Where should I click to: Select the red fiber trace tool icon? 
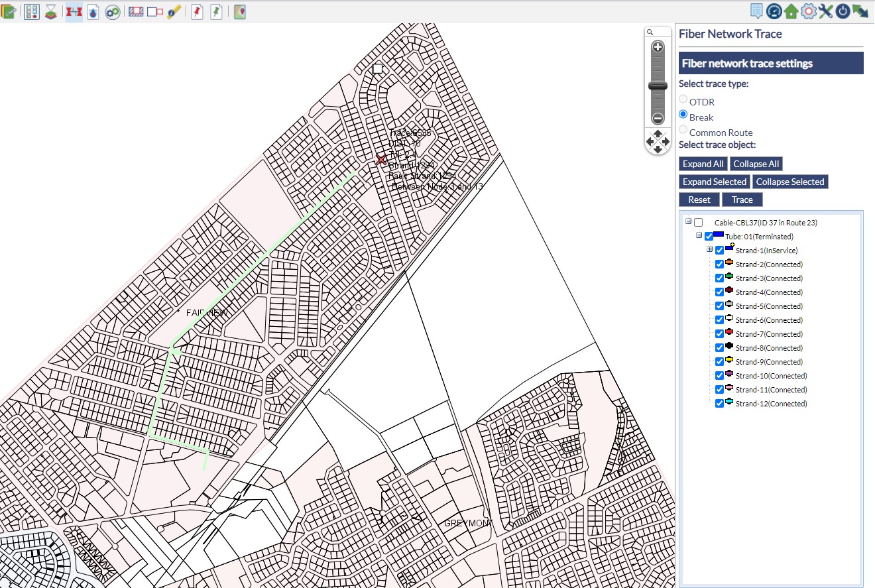(74, 12)
